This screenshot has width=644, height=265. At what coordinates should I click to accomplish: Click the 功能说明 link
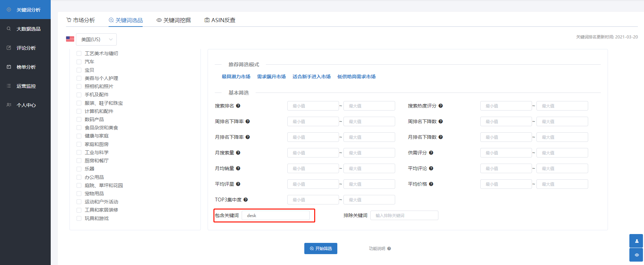point(377,249)
